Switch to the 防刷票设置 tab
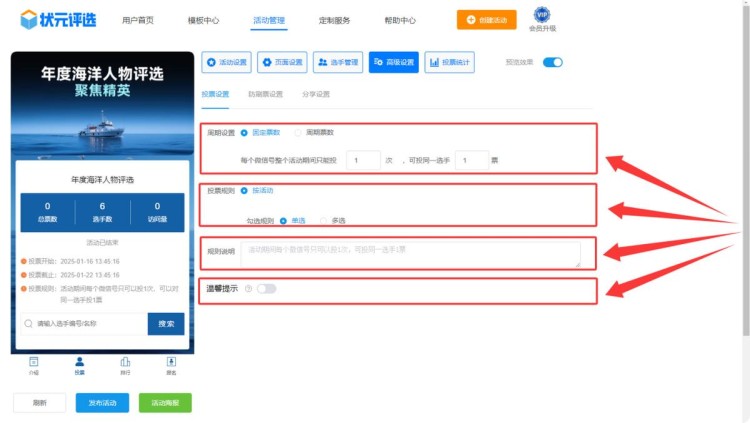This screenshot has width=750, height=423. [x=265, y=94]
